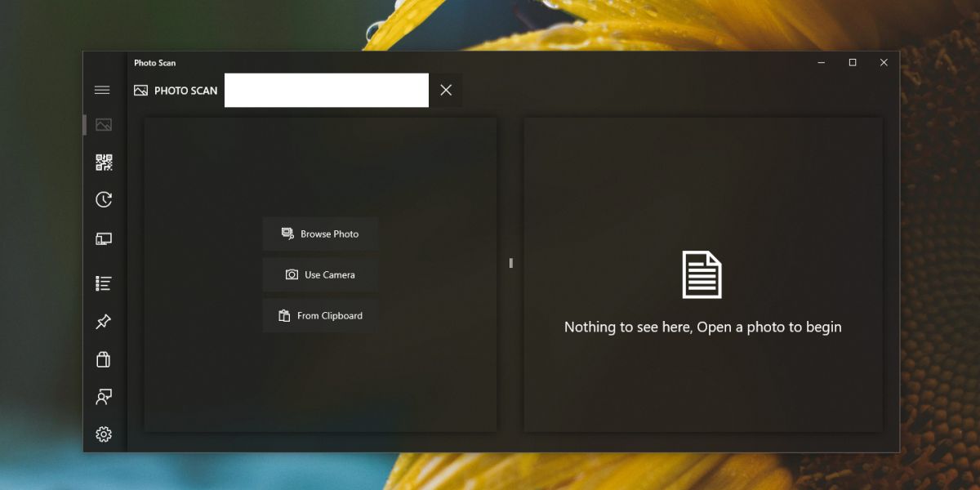Click the pin icon in the sidebar

click(x=103, y=321)
